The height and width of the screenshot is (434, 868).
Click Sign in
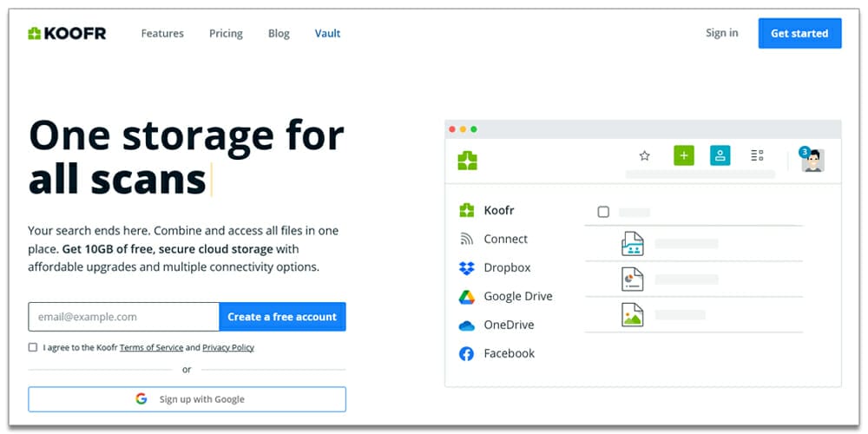[722, 33]
